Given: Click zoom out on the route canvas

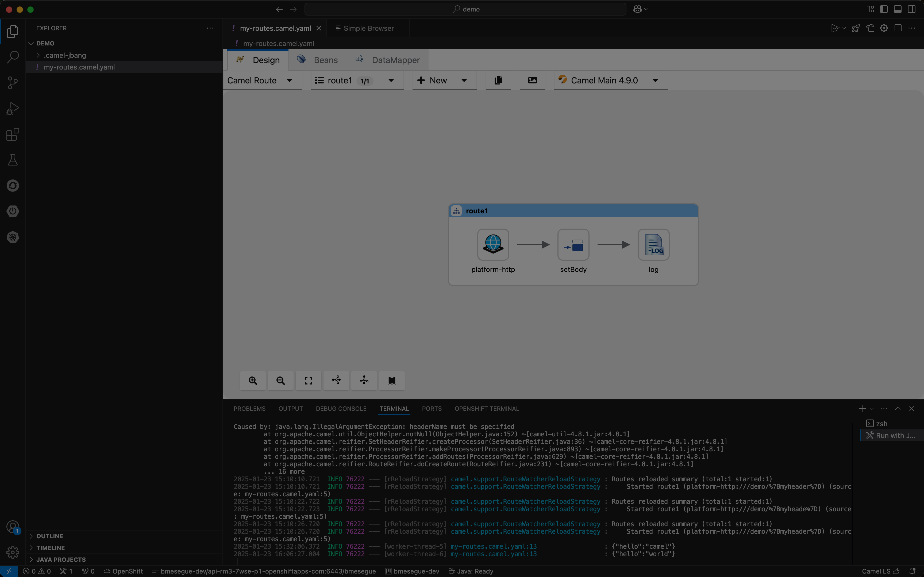Looking at the screenshot, I should click(280, 380).
